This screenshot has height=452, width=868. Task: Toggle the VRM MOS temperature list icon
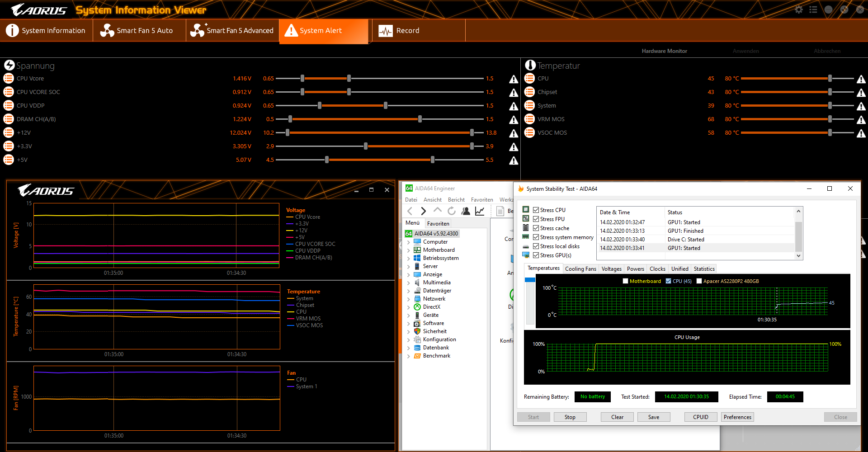coord(529,119)
